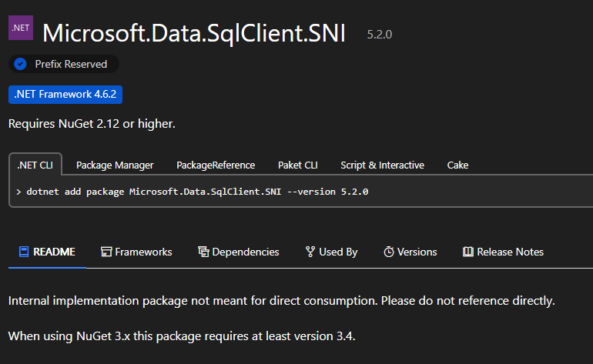Select the Cake install tab
593x364 pixels.
(x=457, y=165)
